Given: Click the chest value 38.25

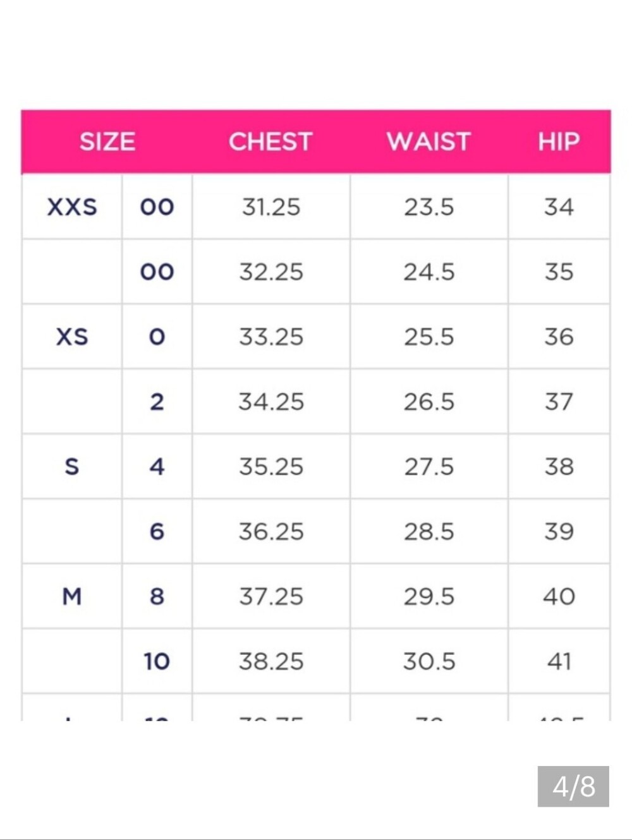Looking at the screenshot, I should coord(271,661).
